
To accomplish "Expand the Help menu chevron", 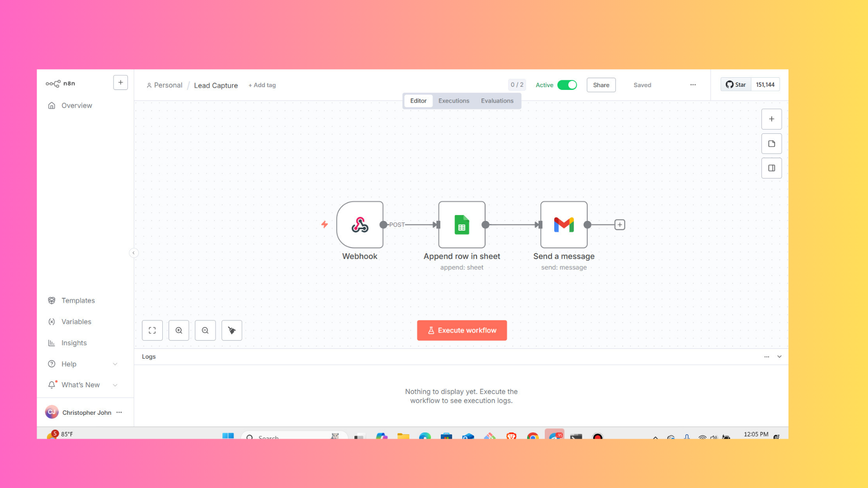I will click(x=115, y=364).
